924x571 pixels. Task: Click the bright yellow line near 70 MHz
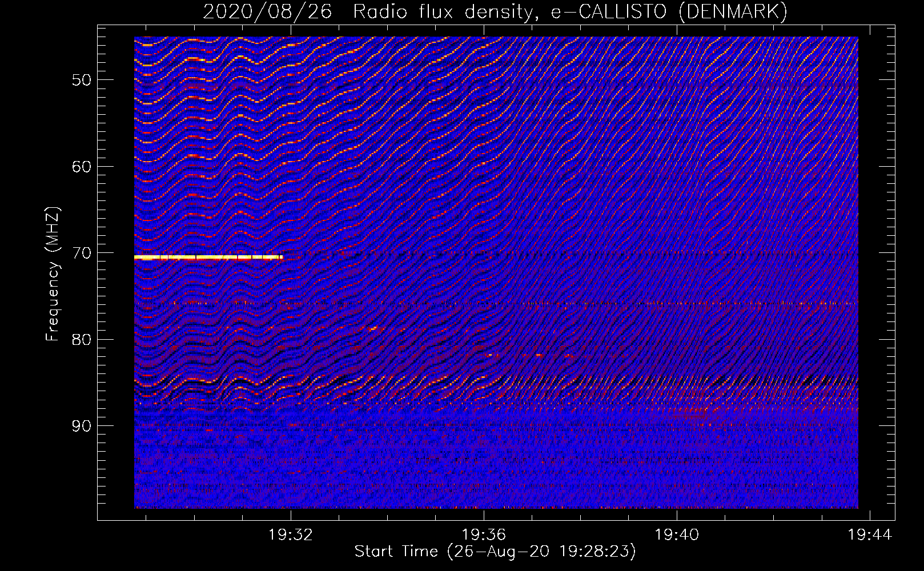208,258
